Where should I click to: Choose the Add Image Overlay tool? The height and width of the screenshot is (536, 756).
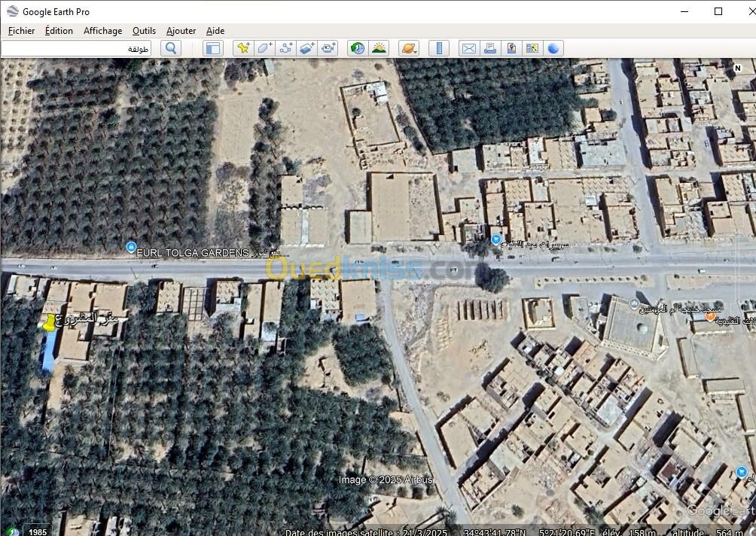coord(306,48)
